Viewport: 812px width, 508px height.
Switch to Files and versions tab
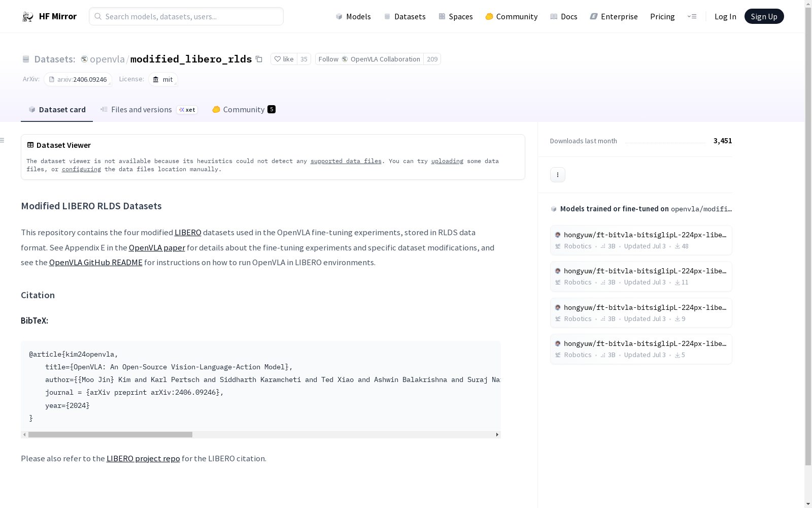[x=149, y=109]
